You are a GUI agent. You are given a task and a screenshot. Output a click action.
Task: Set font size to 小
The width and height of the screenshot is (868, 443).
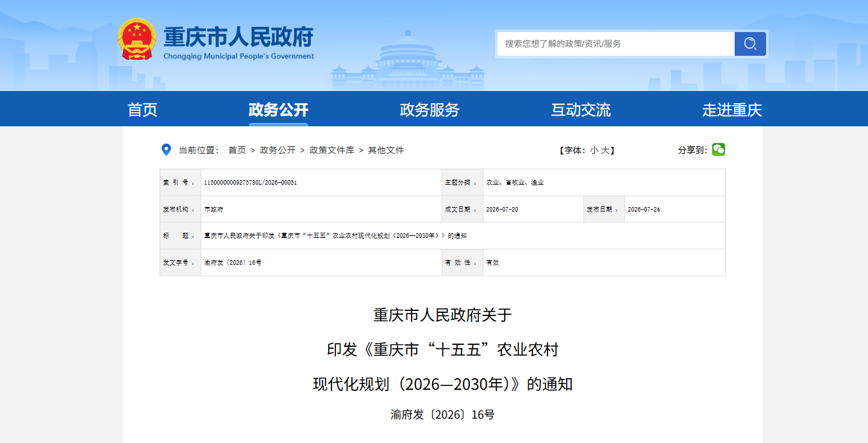(594, 150)
